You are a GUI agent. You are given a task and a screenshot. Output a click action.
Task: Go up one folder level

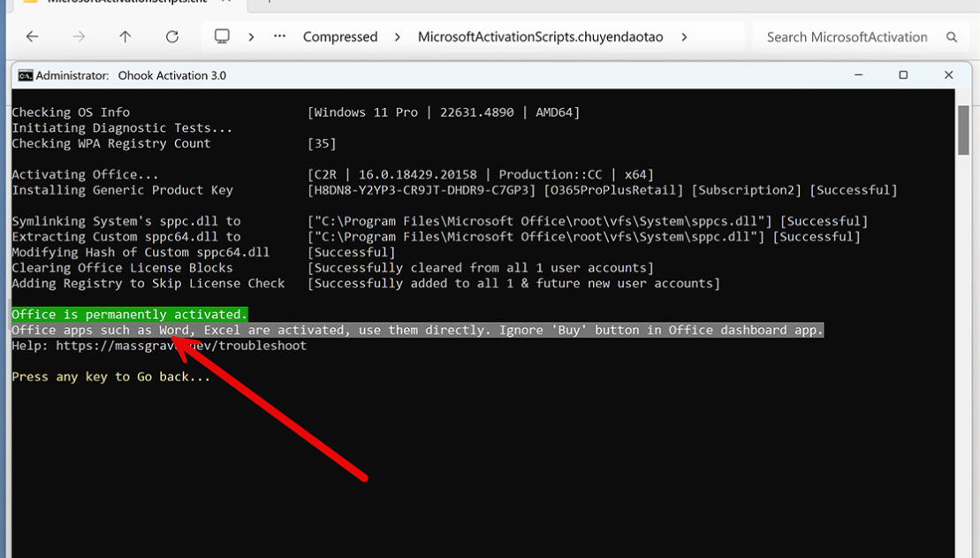[125, 37]
